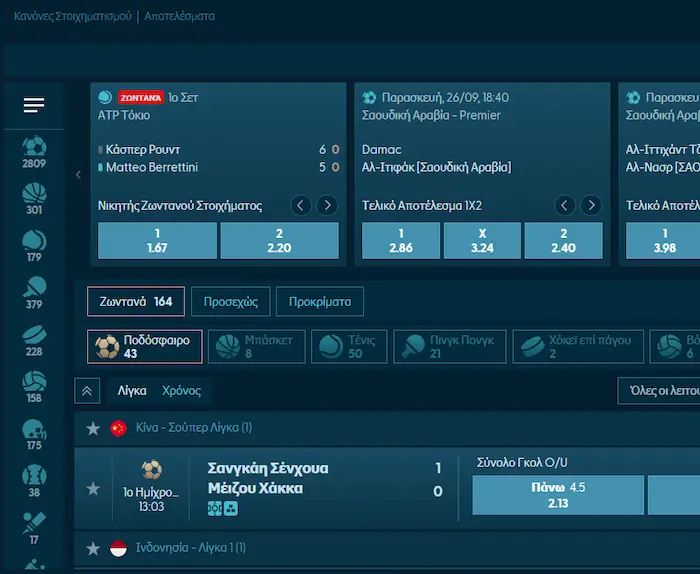700x574 pixels.
Task: Switch to the Προσεχώς tab
Action: point(231,301)
